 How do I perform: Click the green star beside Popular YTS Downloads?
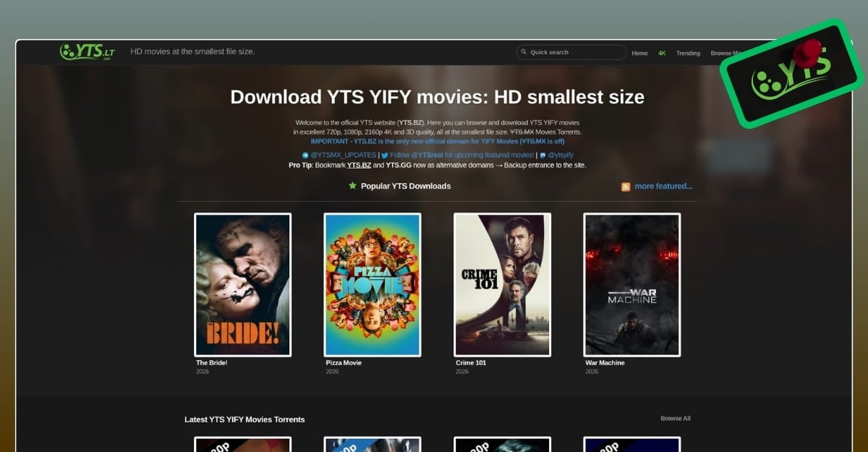pos(353,186)
